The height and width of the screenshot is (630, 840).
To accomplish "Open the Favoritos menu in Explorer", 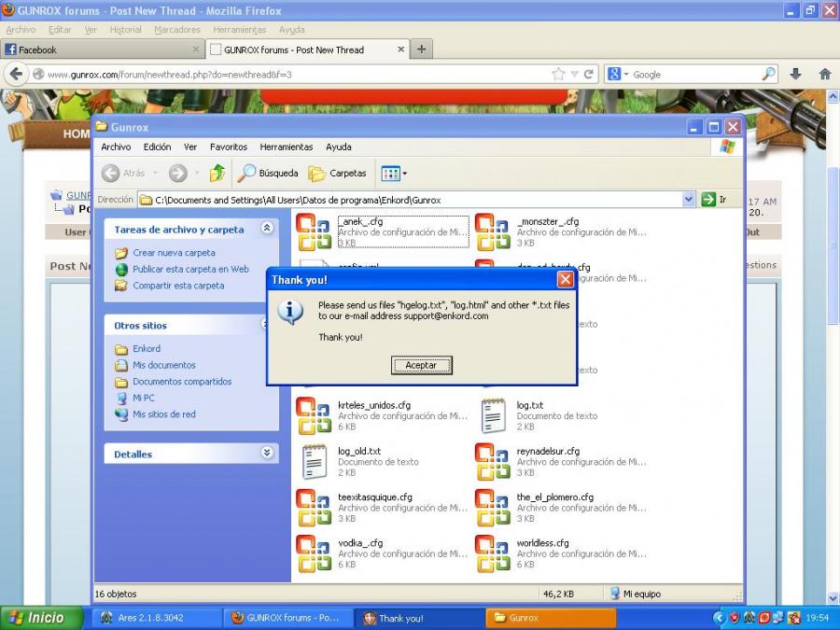I will [229, 147].
